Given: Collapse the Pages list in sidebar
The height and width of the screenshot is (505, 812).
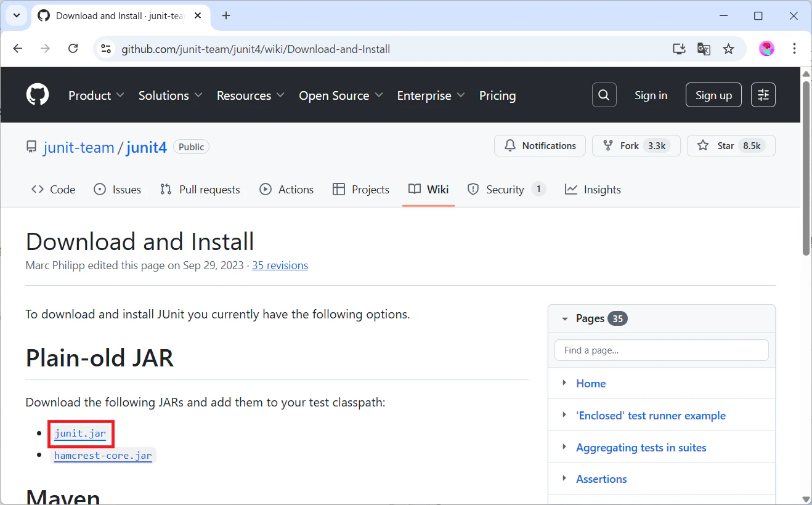Looking at the screenshot, I should [564, 318].
